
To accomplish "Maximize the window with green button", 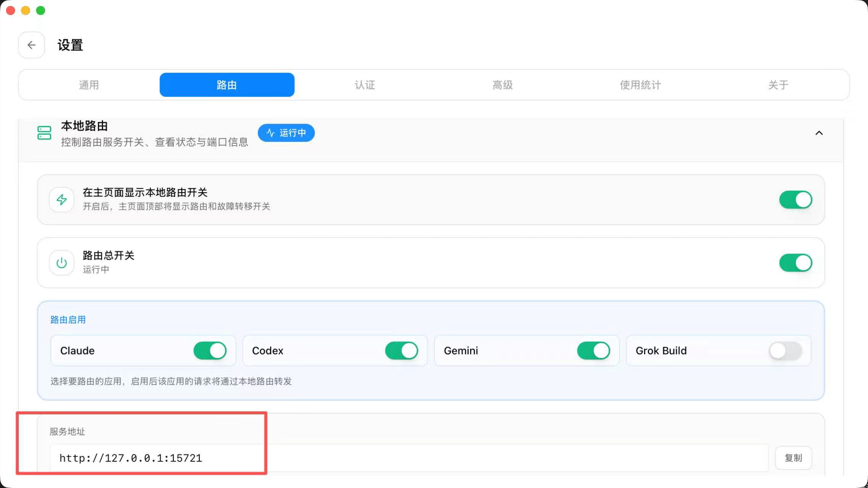I will pyautogui.click(x=40, y=10).
